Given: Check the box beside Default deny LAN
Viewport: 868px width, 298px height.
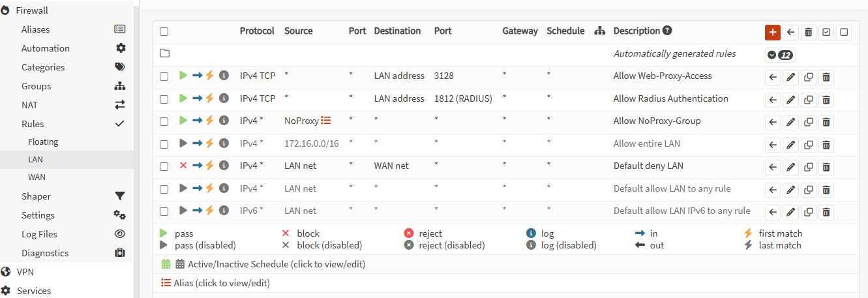Looking at the screenshot, I should pos(164,166).
